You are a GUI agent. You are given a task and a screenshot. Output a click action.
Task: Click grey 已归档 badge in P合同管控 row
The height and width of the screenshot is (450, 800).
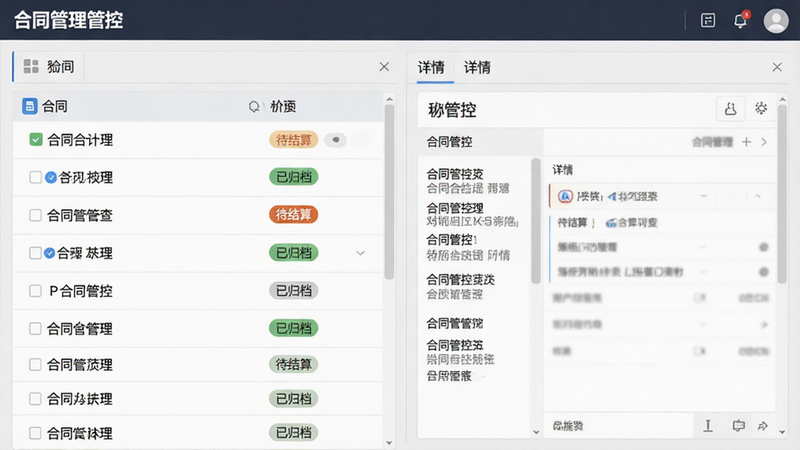click(293, 291)
